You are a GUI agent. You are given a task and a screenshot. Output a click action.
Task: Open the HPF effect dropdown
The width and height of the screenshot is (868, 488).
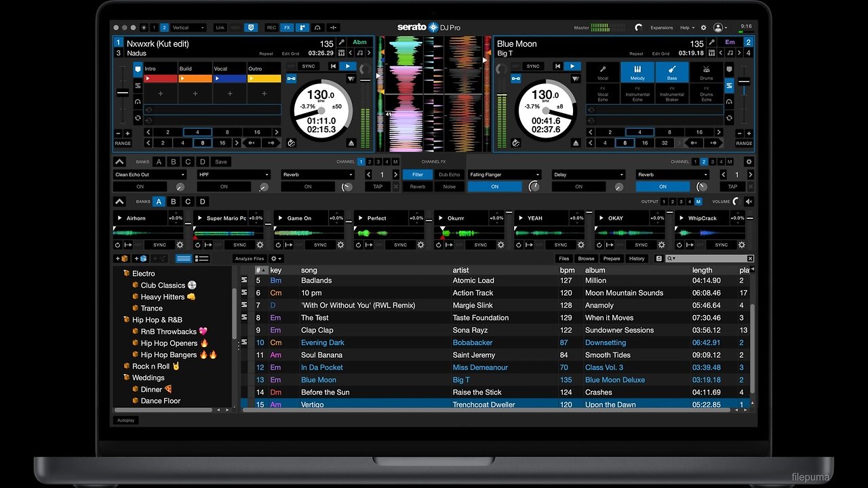pos(234,175)
